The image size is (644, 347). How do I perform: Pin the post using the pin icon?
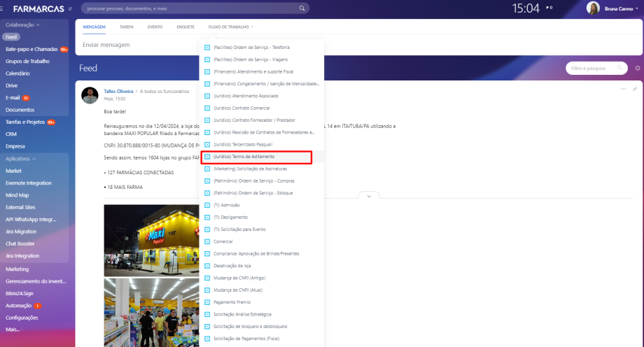[635, 89]
